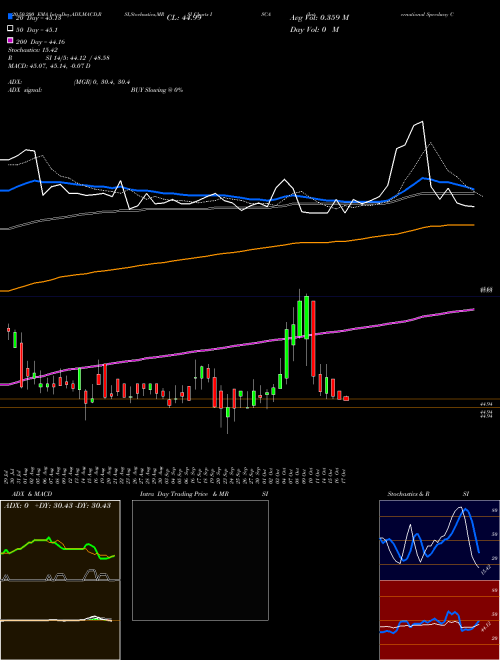
Task: Click the ADX & MACD panel title
Action: (32, 494)
